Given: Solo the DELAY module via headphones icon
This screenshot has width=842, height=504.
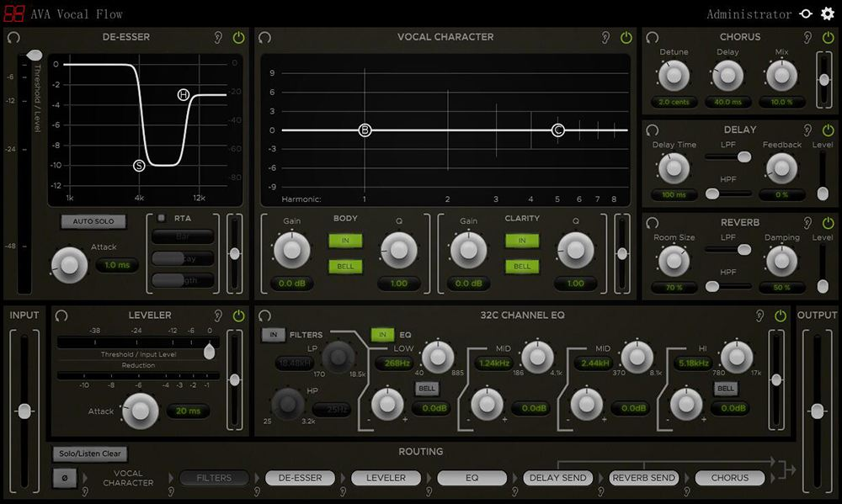Looking at the screenshot, I should coord(652,130).
